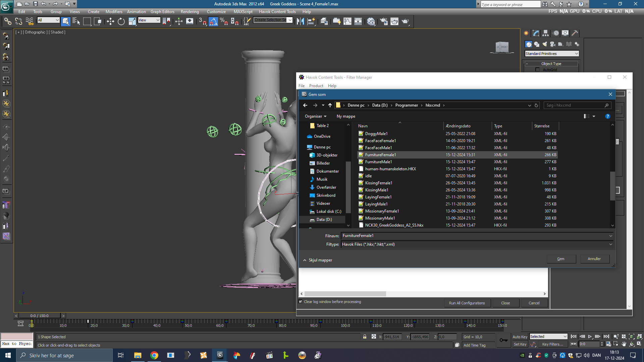Pick the Select and Rotate tool
Screen dimensions: 644x362
(x=121, y=21)
